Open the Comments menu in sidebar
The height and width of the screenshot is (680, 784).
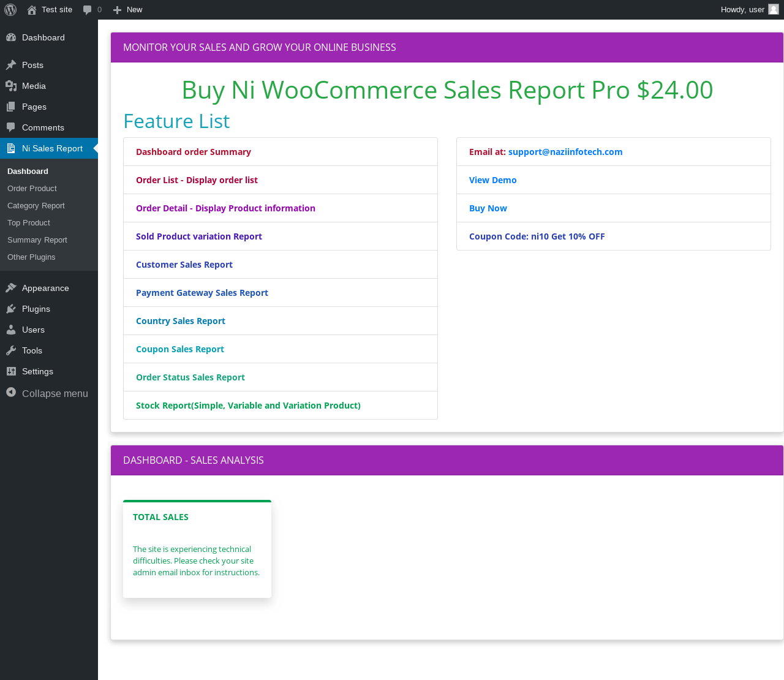tap(49, 127)
